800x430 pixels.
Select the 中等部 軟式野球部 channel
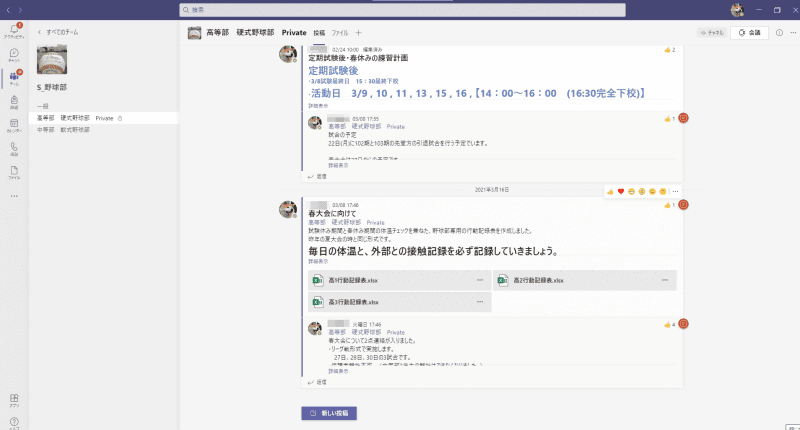63,130
